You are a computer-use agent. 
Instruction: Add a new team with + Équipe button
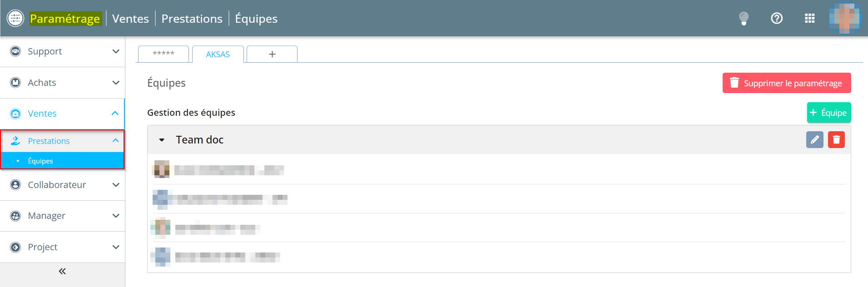(x=829, y=113)
